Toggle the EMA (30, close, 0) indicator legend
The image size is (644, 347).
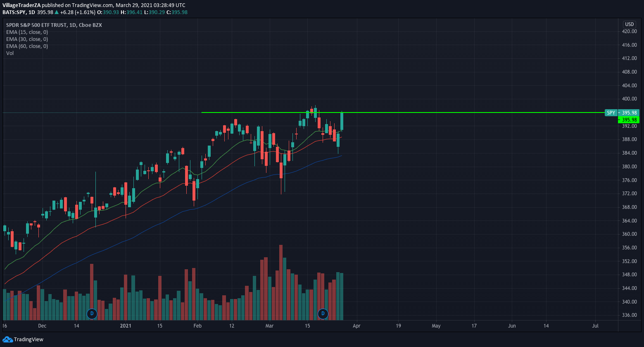[x=27, y=39]
